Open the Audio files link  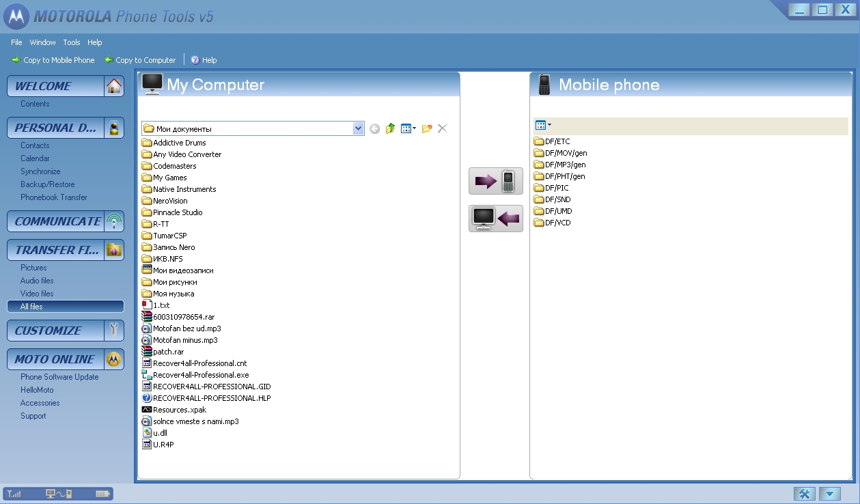click(x=37, y=281)
